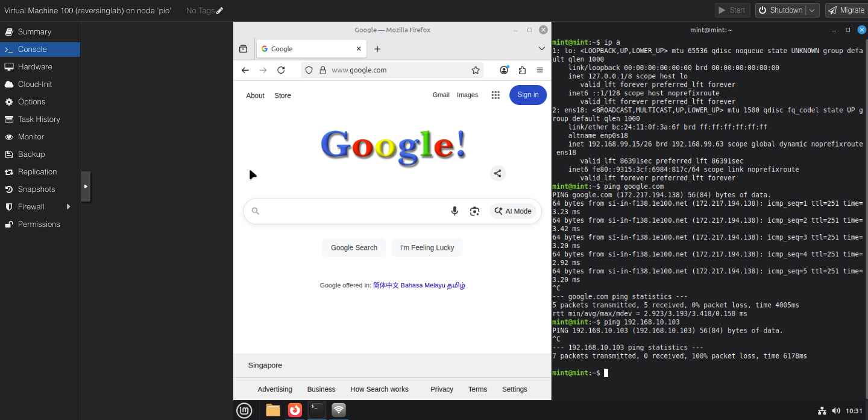Toggle the noVNC side panel handle
This screenshot has height=420, width=868.
coord(86,186)
